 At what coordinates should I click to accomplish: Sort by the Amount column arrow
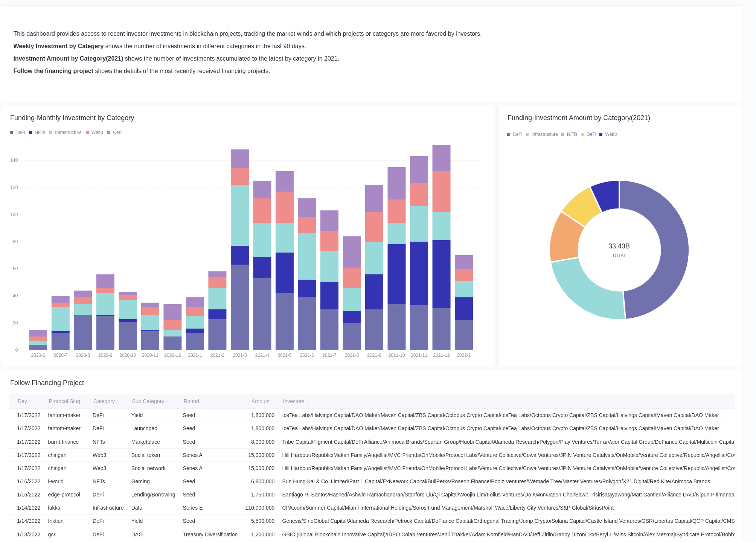pyautogui.click(x=273, y=401)
